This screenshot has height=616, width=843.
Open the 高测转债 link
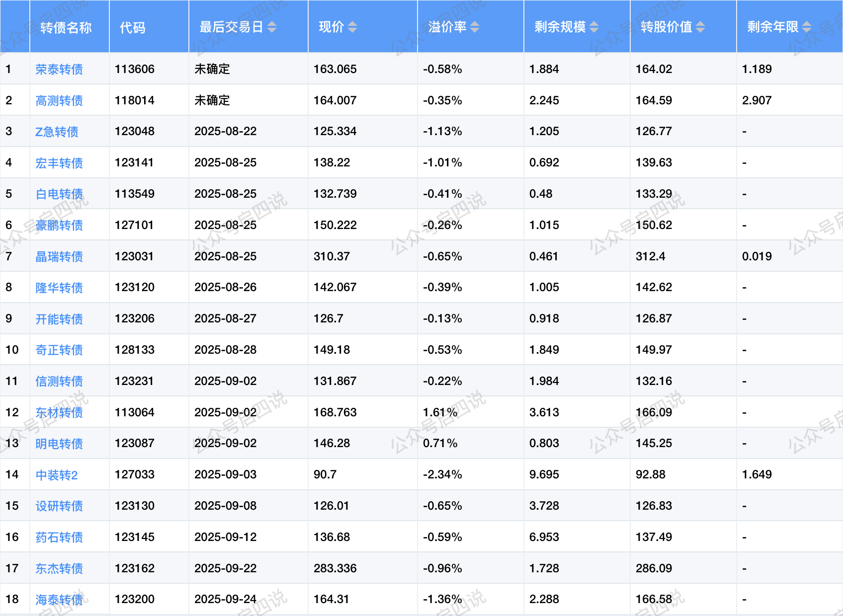point(59,100)
